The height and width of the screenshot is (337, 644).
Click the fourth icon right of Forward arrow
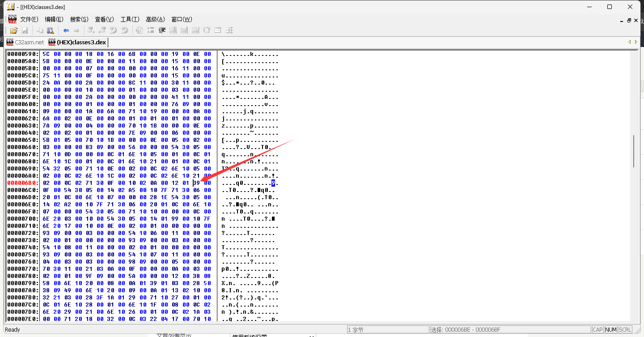click(x=125, y=30)
